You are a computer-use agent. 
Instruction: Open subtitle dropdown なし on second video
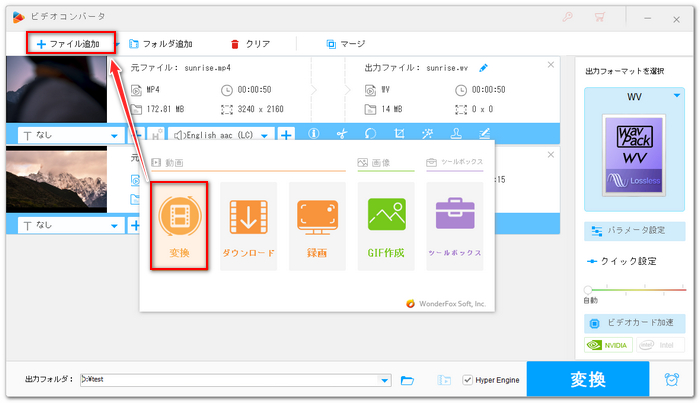pos(71,225)
